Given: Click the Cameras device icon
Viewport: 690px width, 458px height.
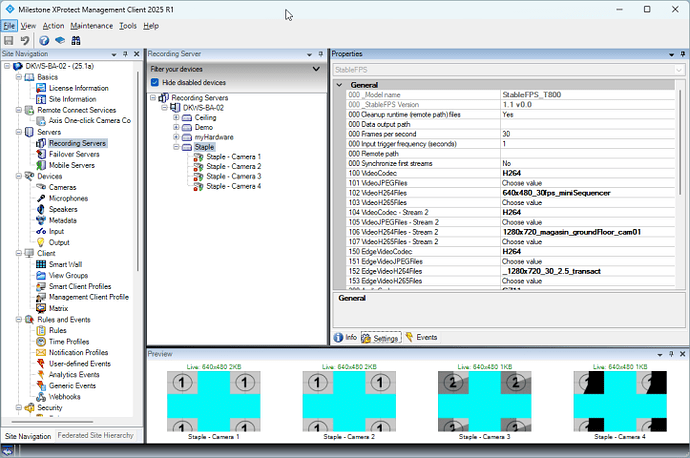Looking at the screenshot, I should click(x=41, y=187).
